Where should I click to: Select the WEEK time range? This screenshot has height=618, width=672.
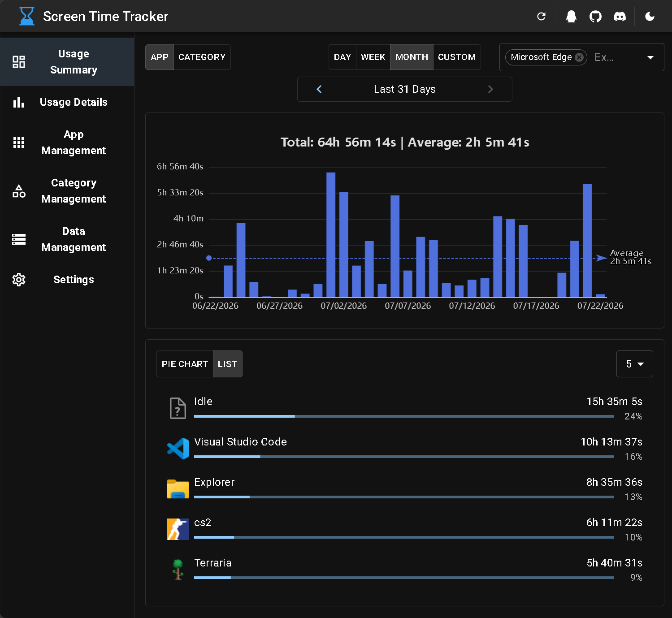(373, 57)
